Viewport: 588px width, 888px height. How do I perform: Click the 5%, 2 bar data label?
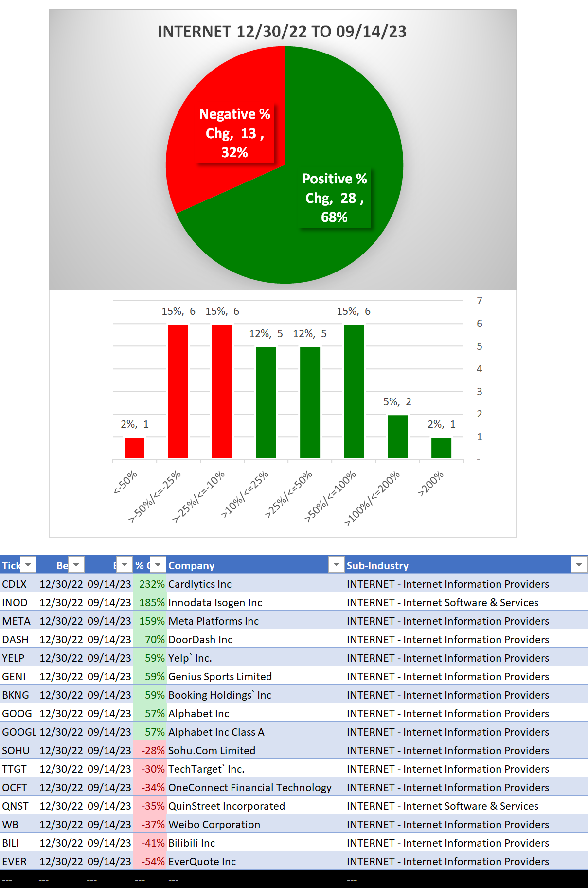pyautogui.click(x=397, y=402)
